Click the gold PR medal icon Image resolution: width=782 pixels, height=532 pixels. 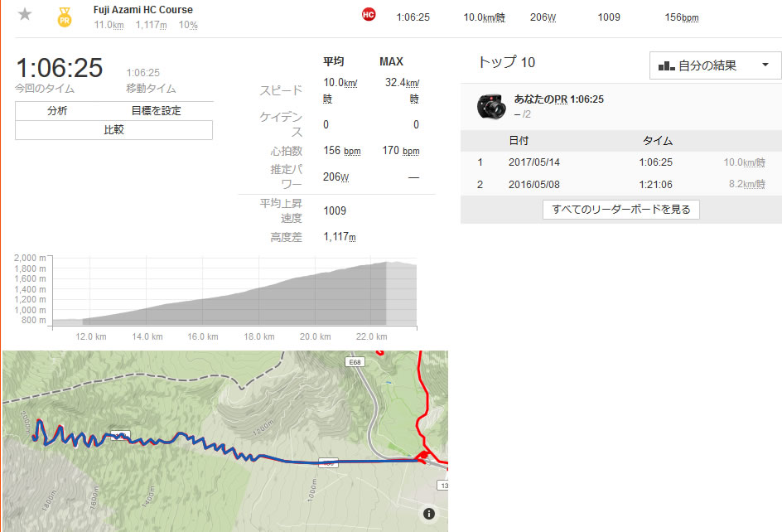point(65,17)
